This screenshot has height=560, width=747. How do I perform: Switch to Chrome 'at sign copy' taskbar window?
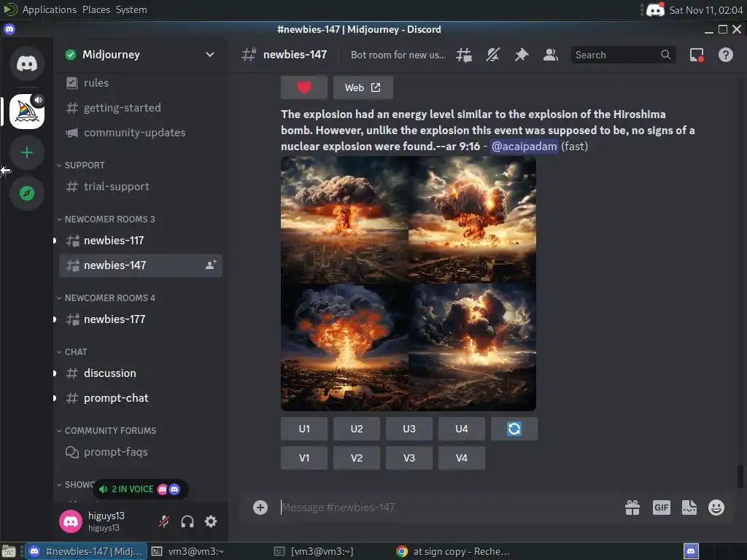tap(454, 551)
